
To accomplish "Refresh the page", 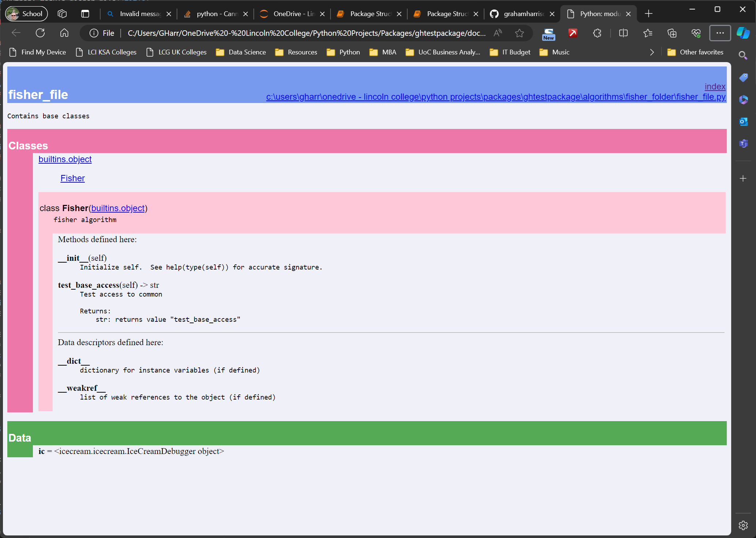I will (x=40, y=33).
